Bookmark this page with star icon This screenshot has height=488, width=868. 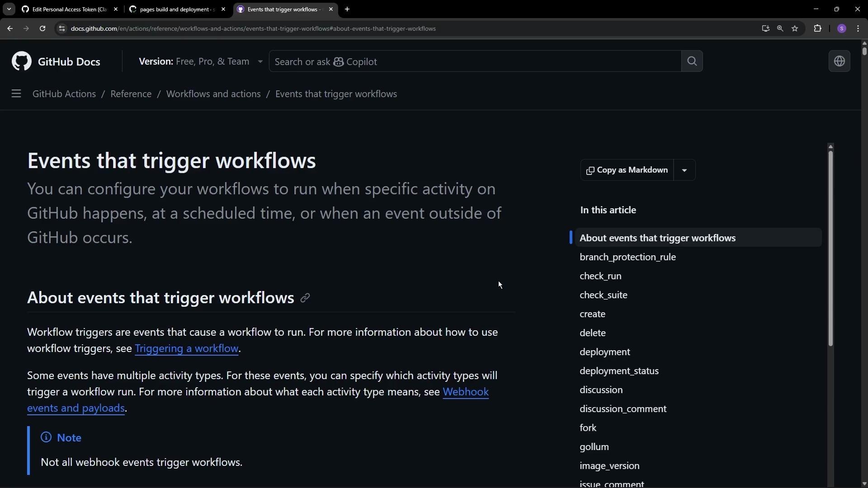[x=795, y=28]
